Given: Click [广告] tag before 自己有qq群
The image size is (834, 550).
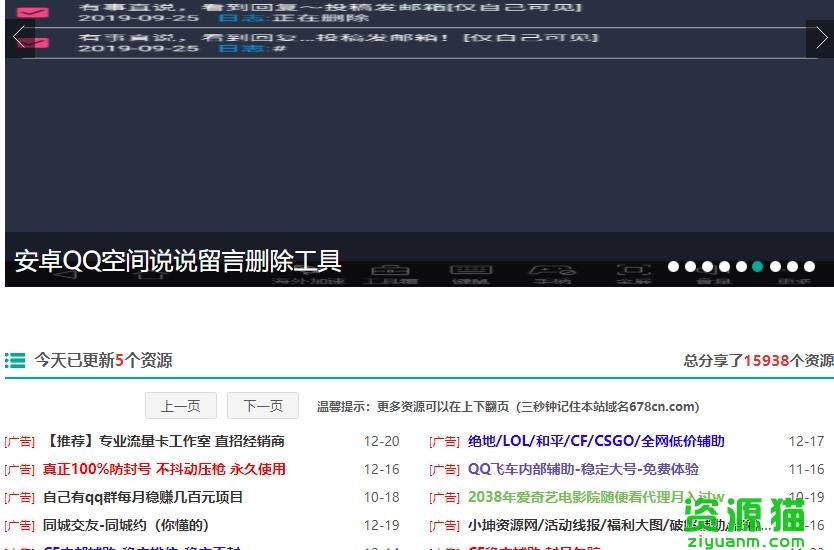Looking at the screenshot, I should click(20, 498).
